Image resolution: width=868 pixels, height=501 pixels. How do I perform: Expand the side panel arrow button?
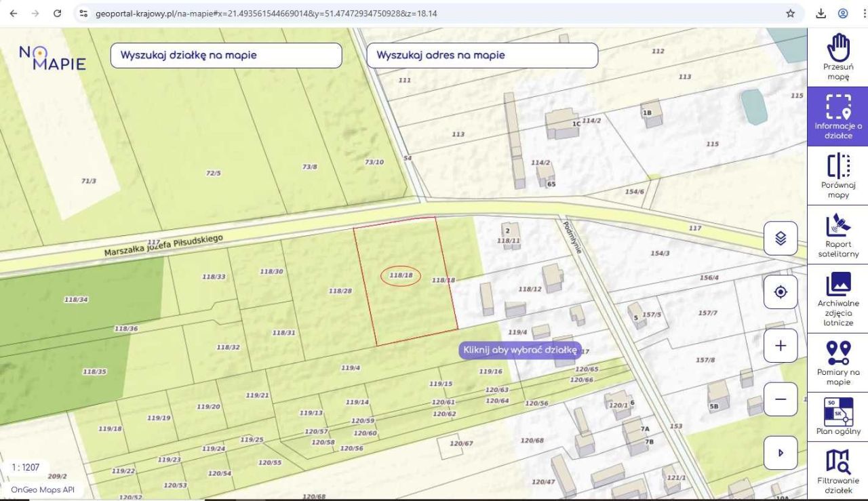[781, 453]
